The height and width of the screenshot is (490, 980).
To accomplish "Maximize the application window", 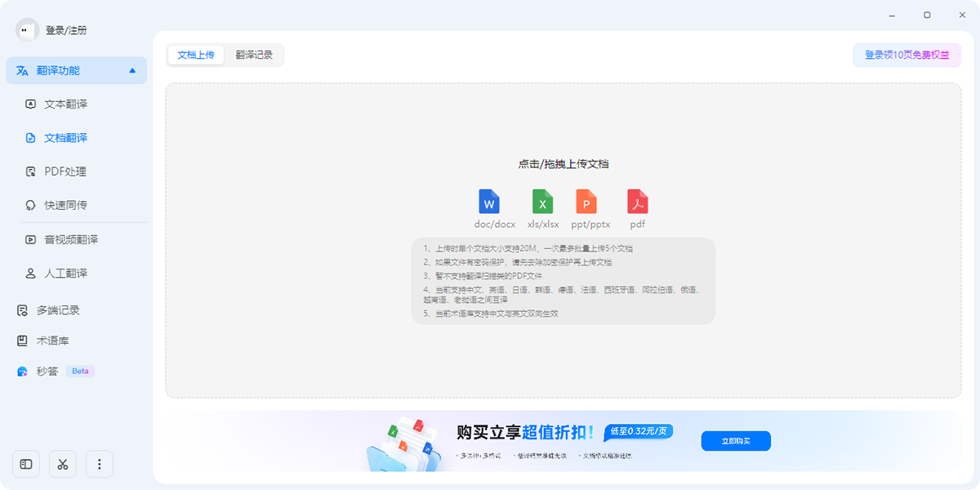I will click(x=927, y=15).
